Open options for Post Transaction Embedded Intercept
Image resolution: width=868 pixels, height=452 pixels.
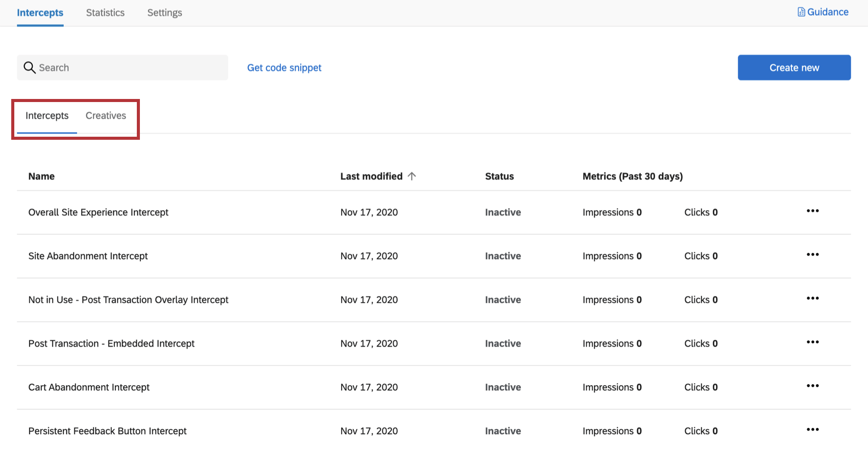pos(812,342)
